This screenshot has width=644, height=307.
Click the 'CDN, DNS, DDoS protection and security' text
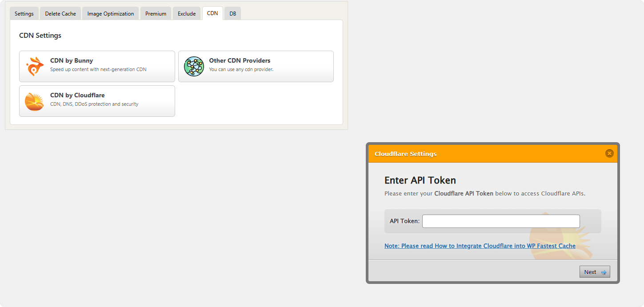[x=94, y=104]
